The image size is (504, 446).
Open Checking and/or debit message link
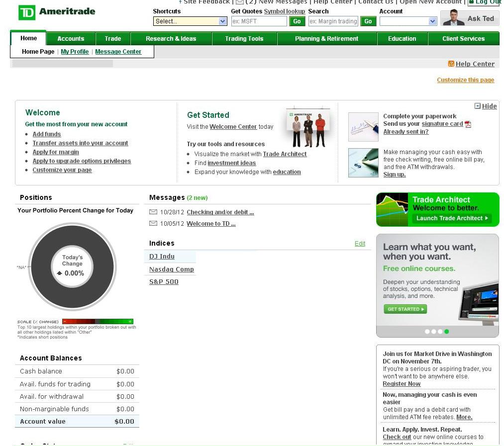pos(220,212)
